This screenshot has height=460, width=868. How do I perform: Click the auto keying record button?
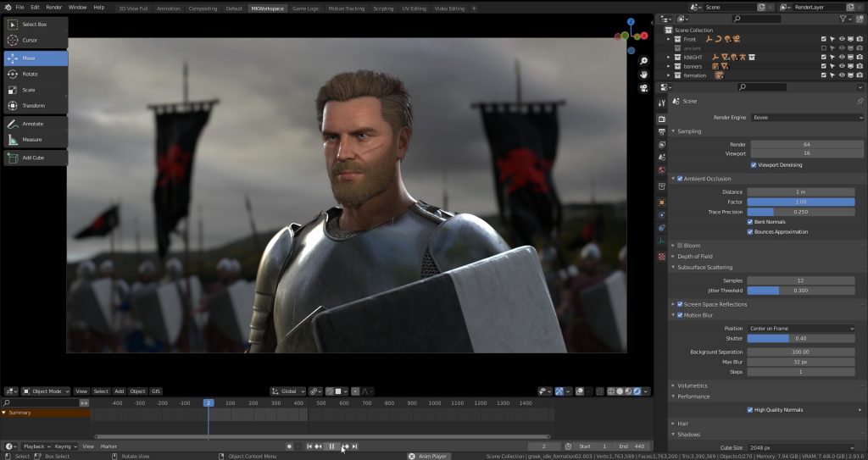pyautogui.click(x=289, y=446)
